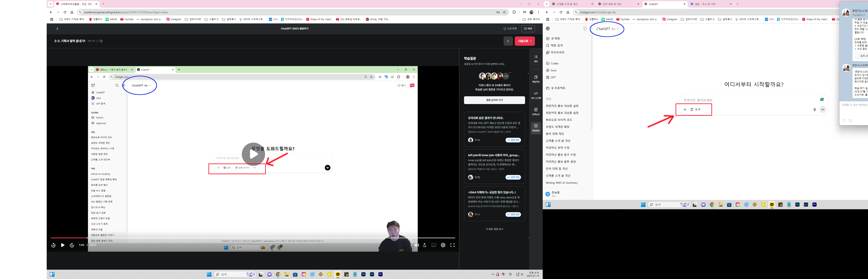Open the 최승훈 Plus account menu
Image resolution: width=868 pixels, height=279 pixels.
click(567, 194)
